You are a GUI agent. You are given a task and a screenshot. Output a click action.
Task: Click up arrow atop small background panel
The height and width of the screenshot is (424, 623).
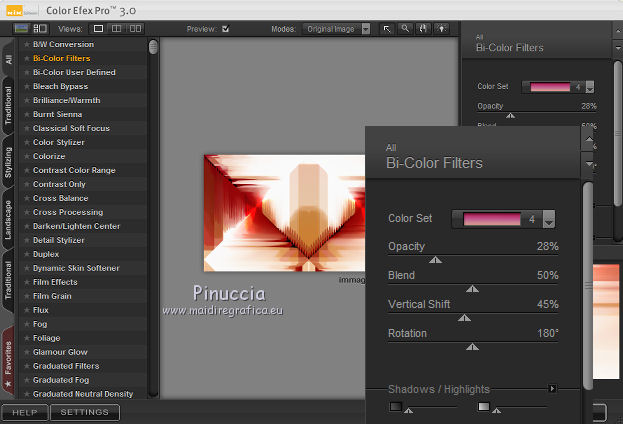coord(617,30)
